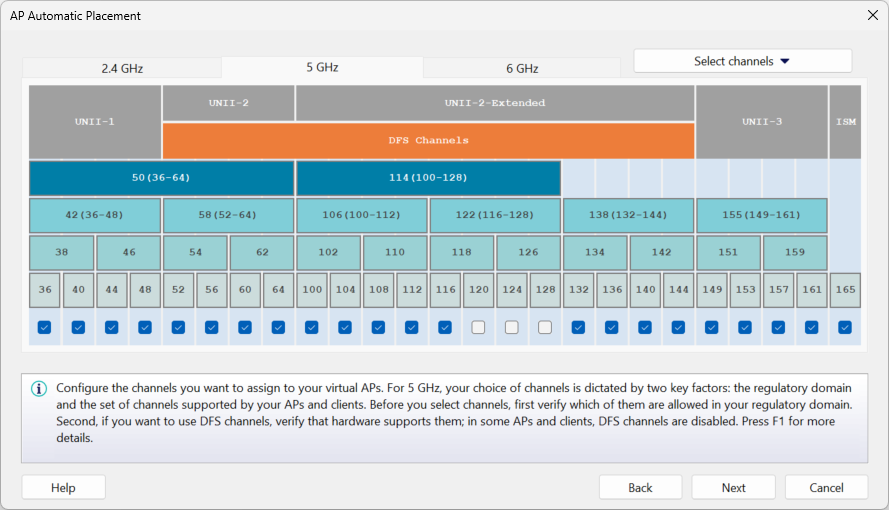Go Back to the previous step
Image resolution: width=889 pixels, height=510 pixels.
coord(640,487)
